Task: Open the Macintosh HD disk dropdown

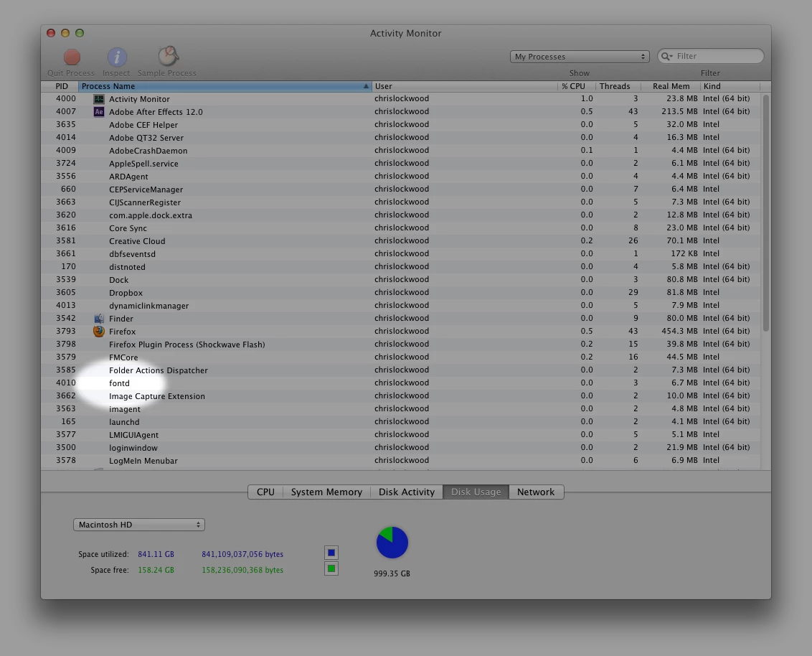Action: (138, 525)
